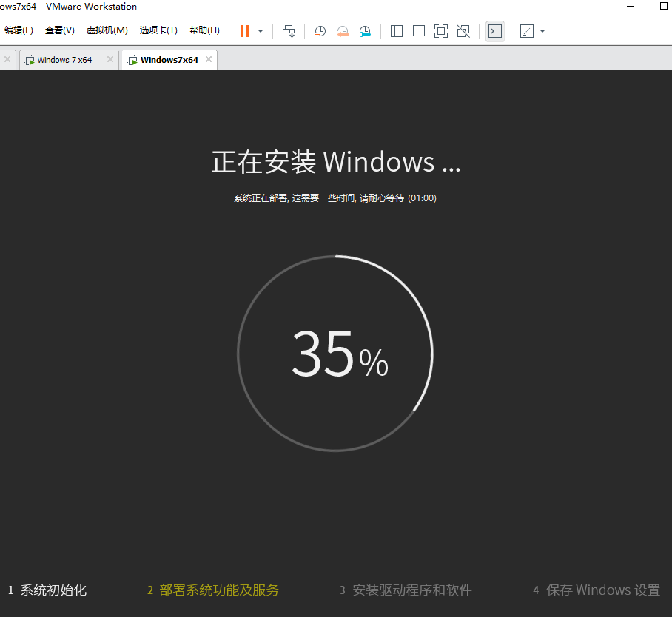The height and width of the screenshot is (617, 672).
Task: Pause the virtual machine
Action: coord(245,31)
